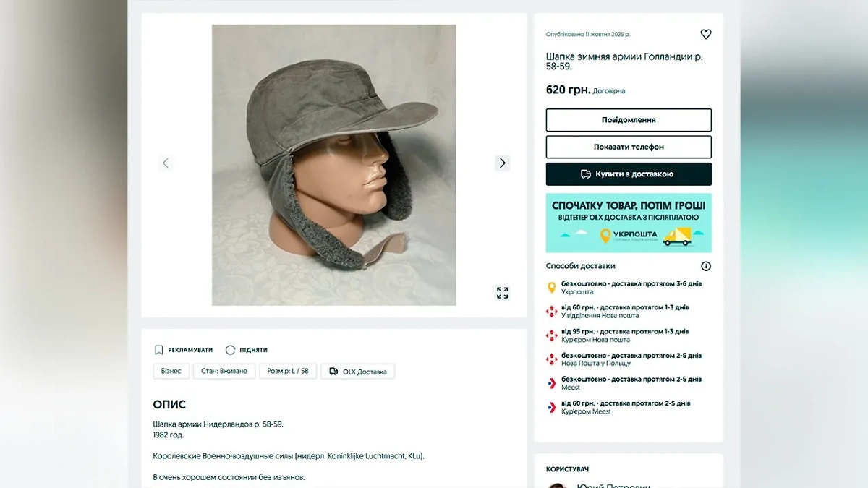Click the OLX Доставка tag
This screenshot has width=868, height=488.
tap(358, 372)
